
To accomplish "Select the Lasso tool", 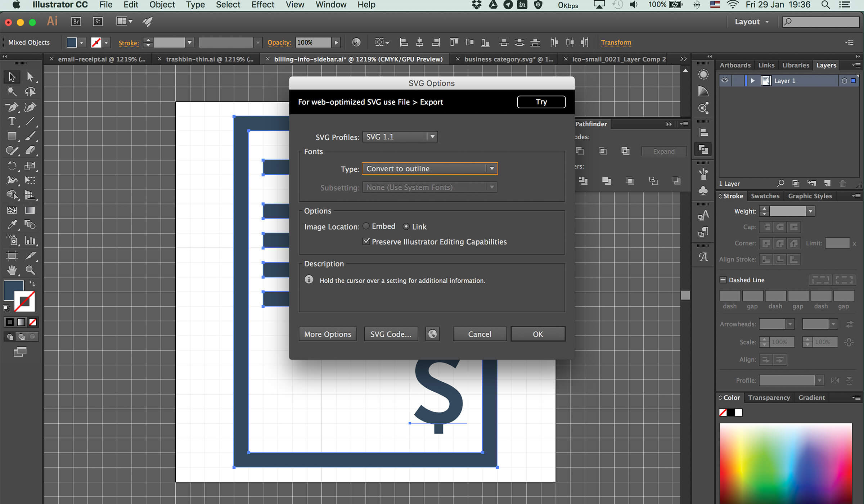I will pyautogui.click(x=30, y=91).
